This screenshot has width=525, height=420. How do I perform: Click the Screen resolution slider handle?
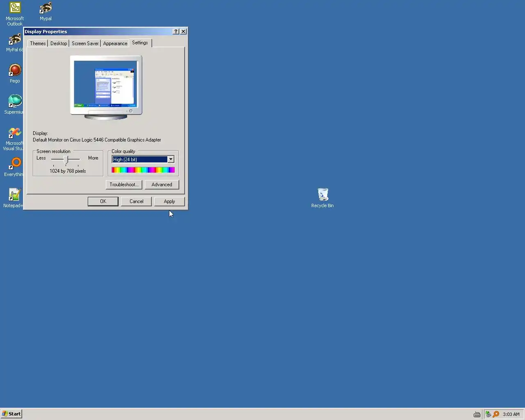click(x=66, y=160)
